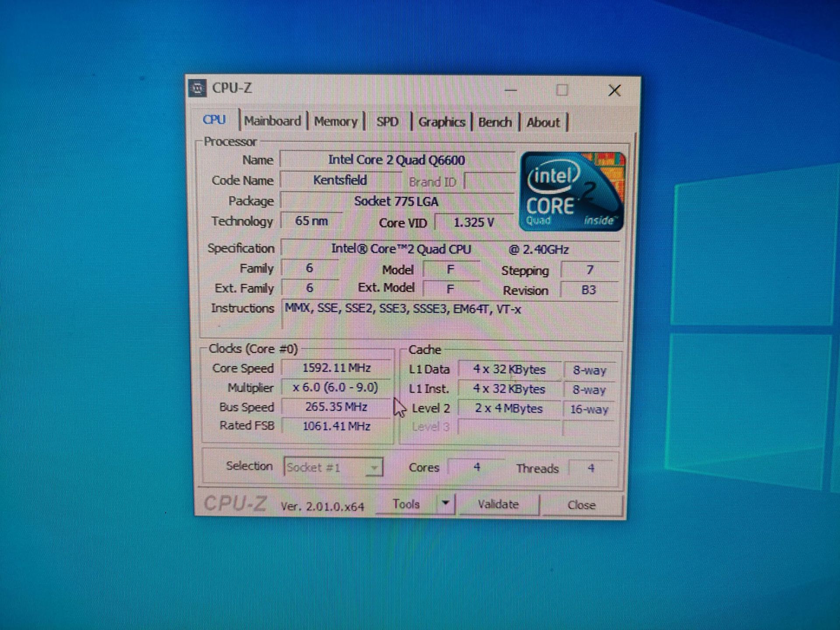Switch to the CPU tab
Screen dimensions: 840x630
[x=214, y=120]
